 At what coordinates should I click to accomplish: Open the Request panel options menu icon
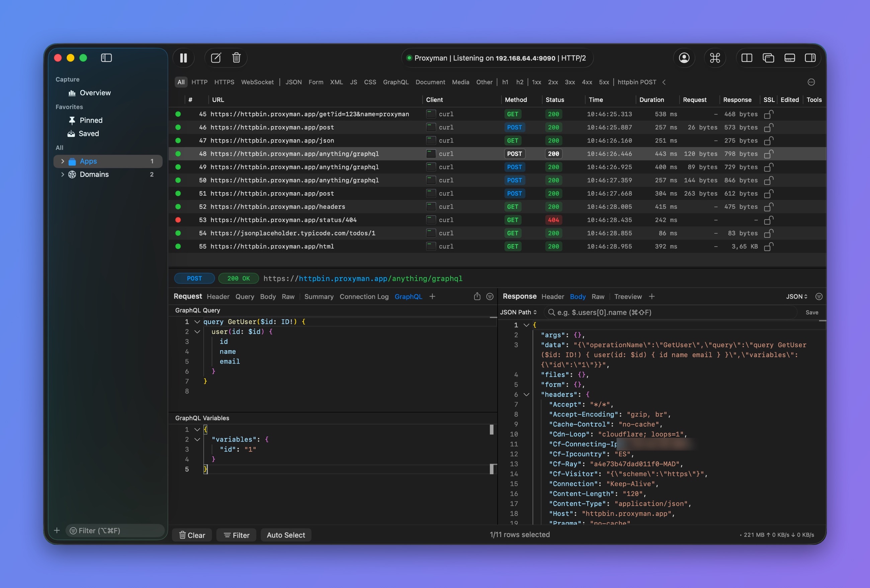click(x=490, y=296)
